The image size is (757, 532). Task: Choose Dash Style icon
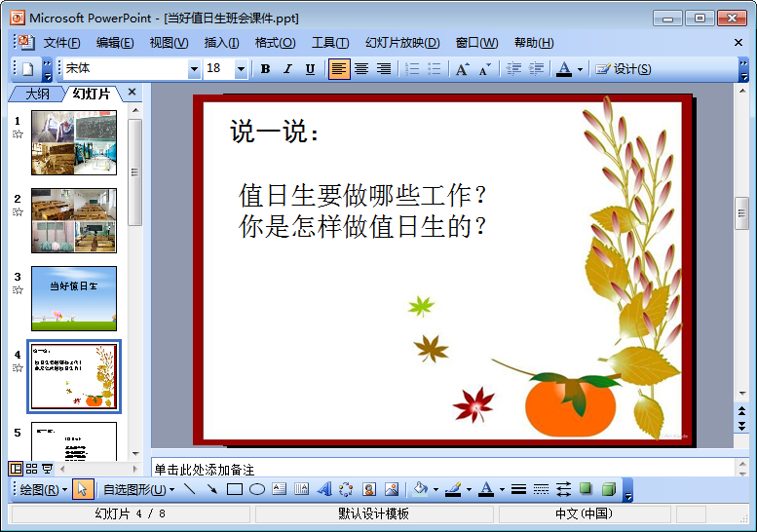click(541, 489)
